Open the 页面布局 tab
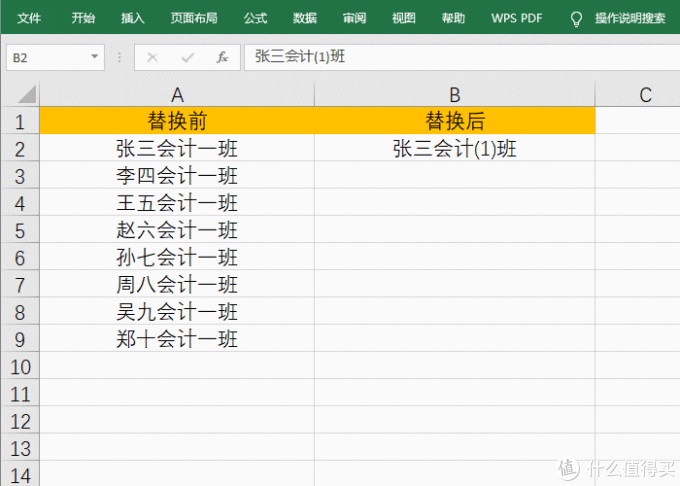This screenshot has width=680, height=486. [x=194, y=18]
